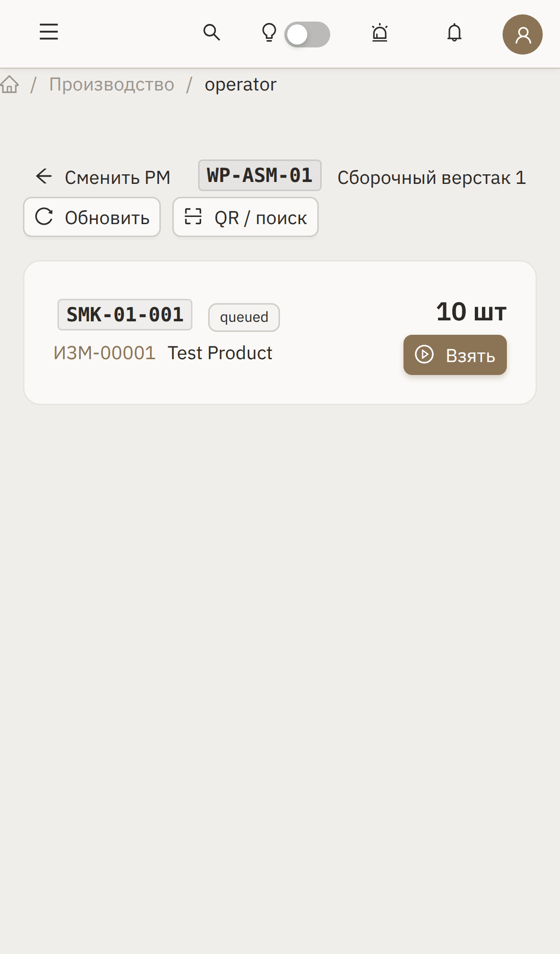
Task: Click the magnifier search icon
Action: click(212, 33)
